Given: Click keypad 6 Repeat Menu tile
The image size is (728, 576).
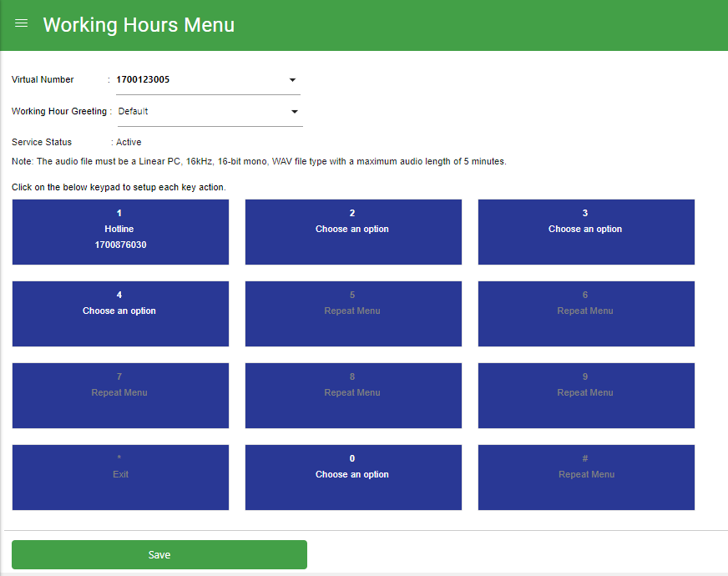Looking at the screenshot, I should (x=586, y=314).
